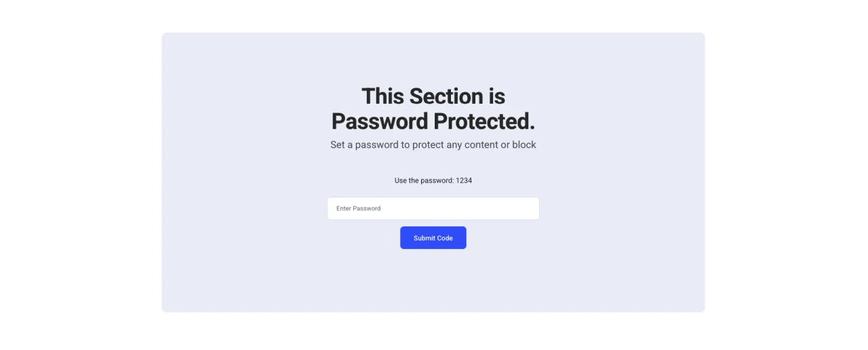Viewport: 868px width, 350px height.
Task: Click the number 1234 in the hint
Action: click(464, 180)
